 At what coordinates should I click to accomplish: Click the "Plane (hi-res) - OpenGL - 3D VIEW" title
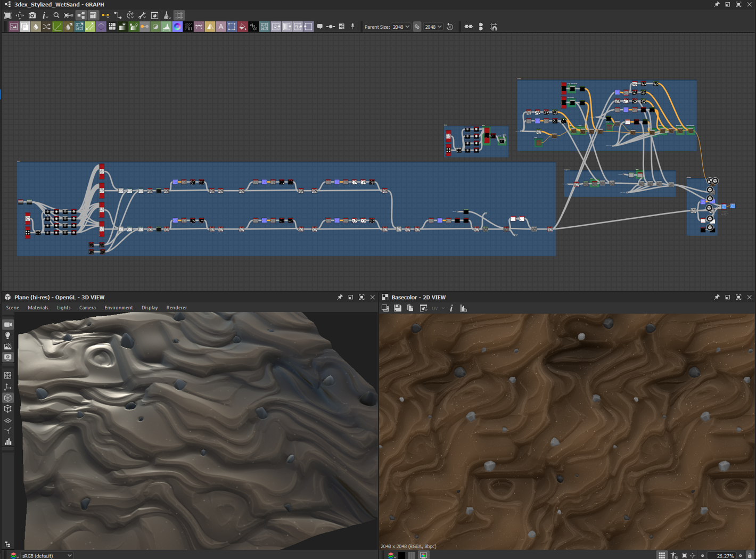click(x=60, y=297)
